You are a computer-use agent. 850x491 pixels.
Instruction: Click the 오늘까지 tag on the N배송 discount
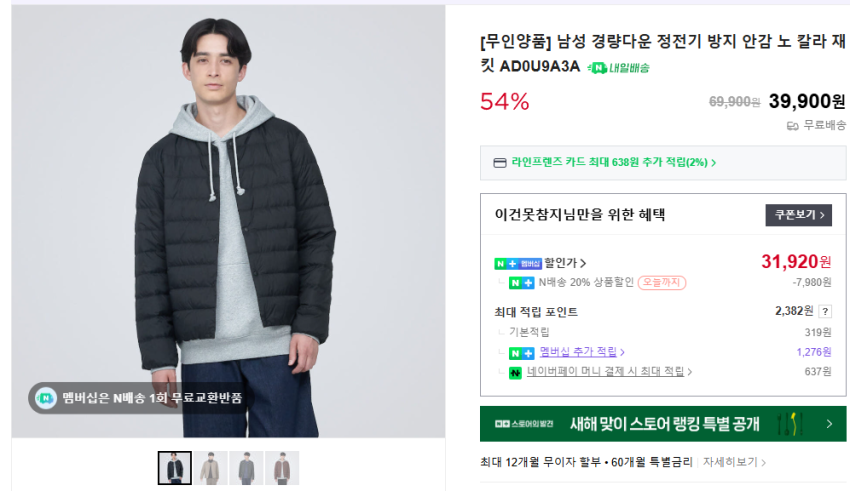point(662,283)
